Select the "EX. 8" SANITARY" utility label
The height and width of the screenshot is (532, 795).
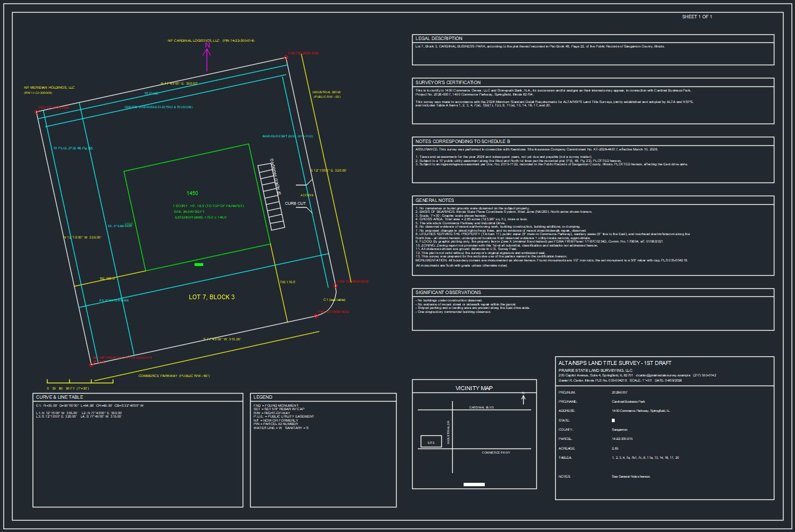(120, 226)
